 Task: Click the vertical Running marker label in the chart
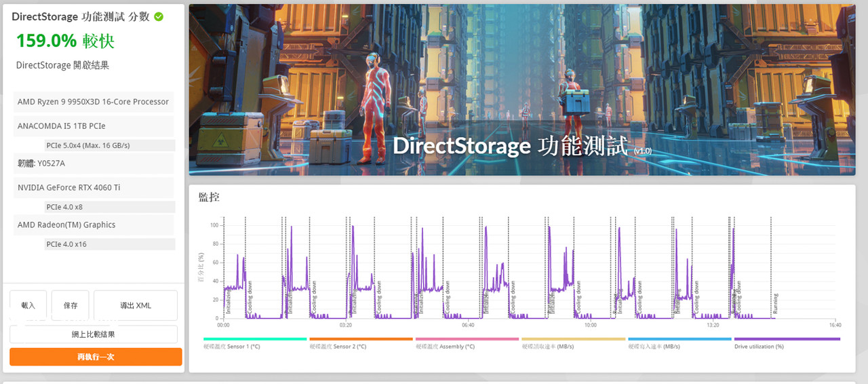(x=776, y=304)
